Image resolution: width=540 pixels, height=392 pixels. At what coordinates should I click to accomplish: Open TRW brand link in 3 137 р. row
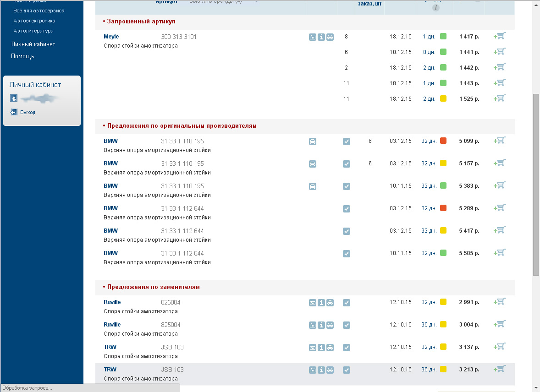[110, 347]
